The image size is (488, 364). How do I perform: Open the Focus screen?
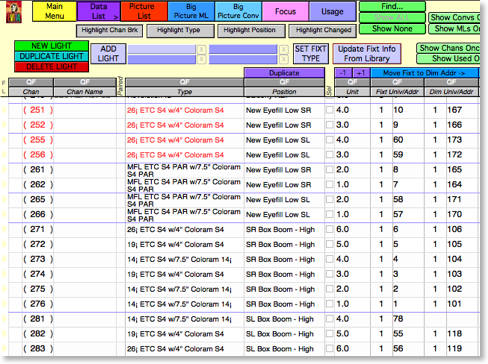pos(285,11)
